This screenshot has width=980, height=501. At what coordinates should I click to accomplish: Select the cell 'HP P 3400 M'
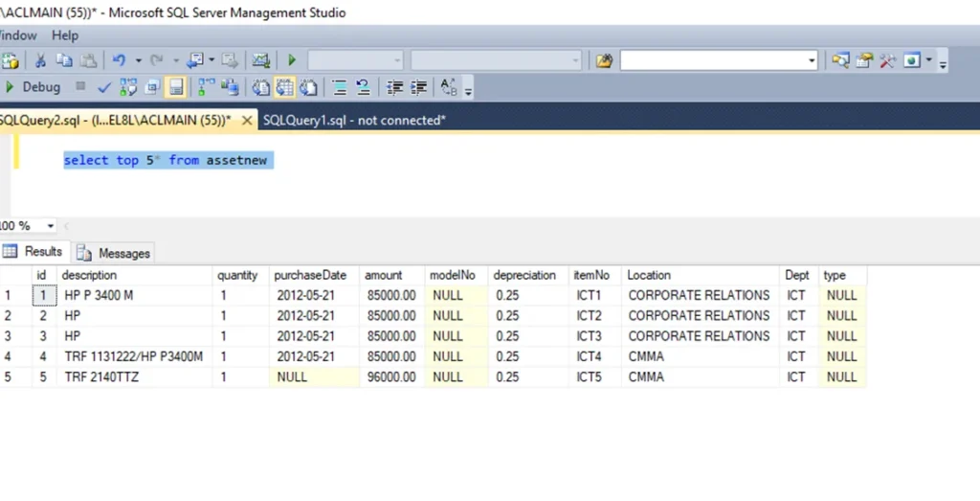coord(134,295)
